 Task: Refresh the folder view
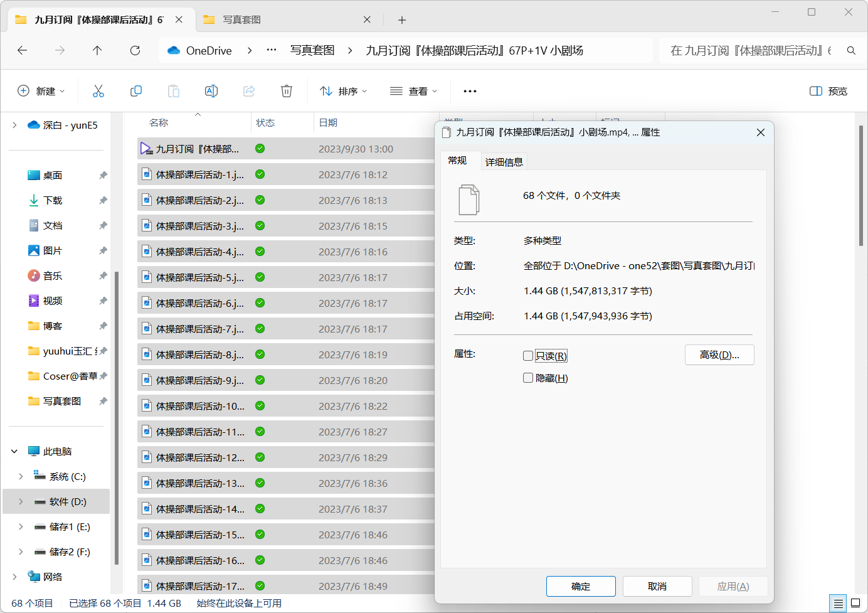(x=135, y=51)
